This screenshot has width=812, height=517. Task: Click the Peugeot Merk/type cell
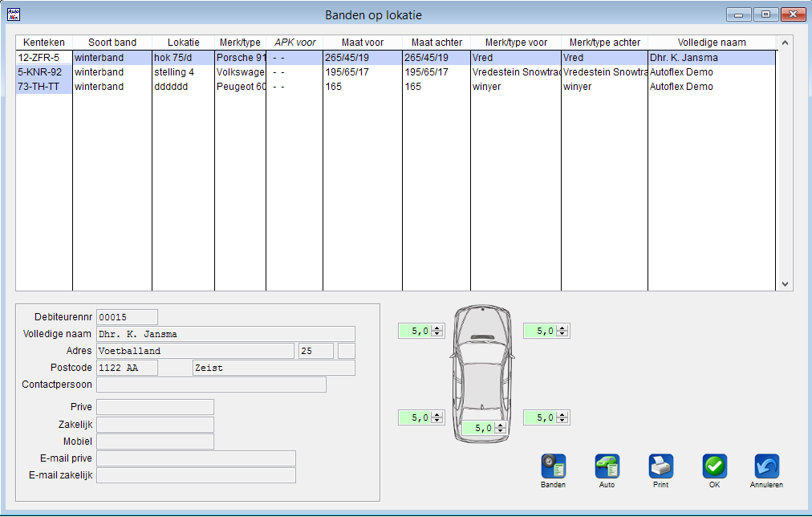240,87
